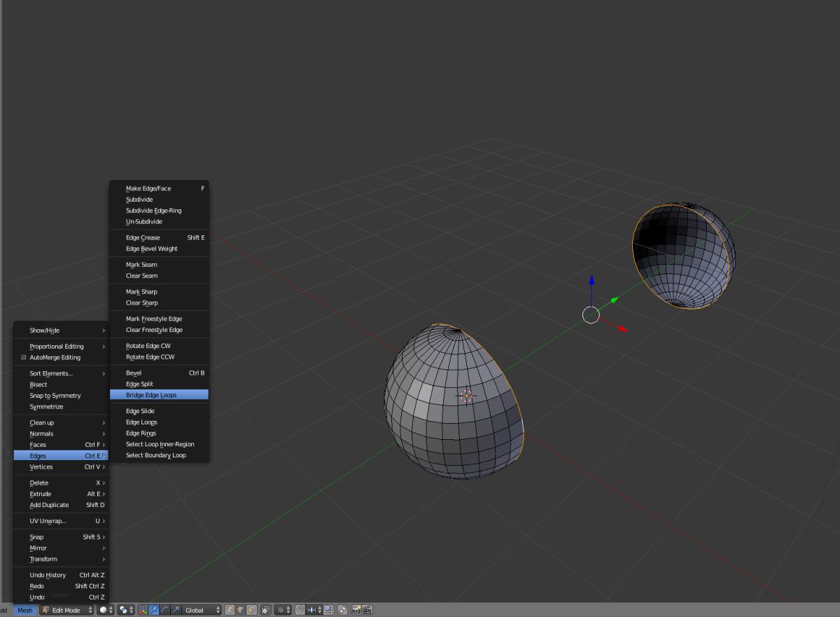
Task: Toggle the 3D manipulator axis widget
Action: 142,610
